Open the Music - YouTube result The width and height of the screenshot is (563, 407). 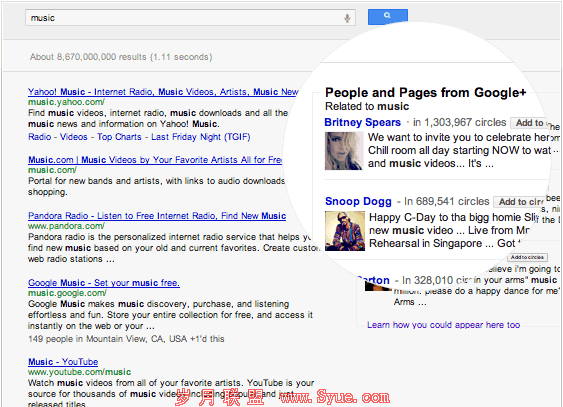[63, 362]
